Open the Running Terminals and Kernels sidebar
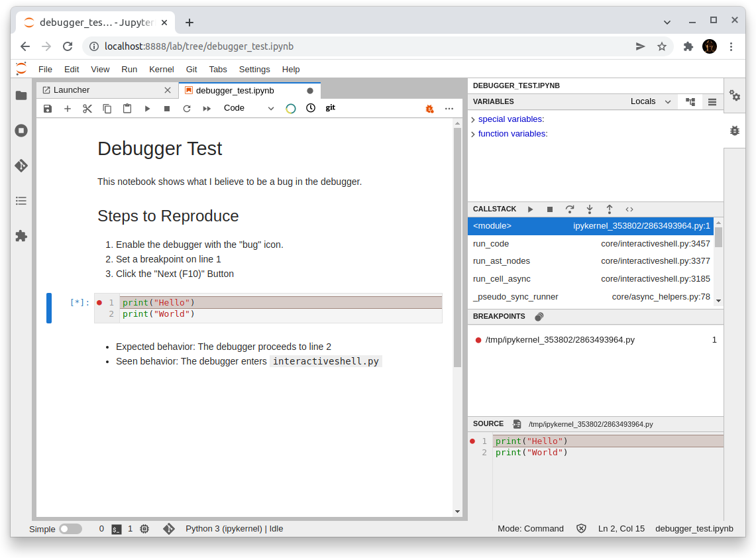Image resolution: width=756 pixels, height=558 pixels. (x=21, y=131)
